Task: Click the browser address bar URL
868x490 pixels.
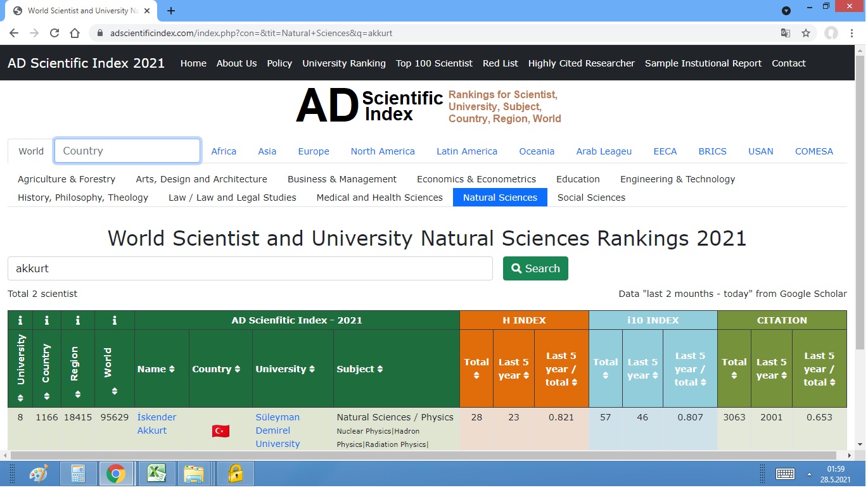Action: point(251,33)
